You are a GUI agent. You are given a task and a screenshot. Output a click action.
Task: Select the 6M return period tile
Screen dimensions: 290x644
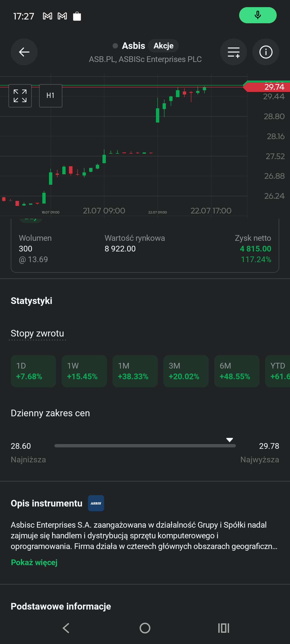tap(237, 371)
